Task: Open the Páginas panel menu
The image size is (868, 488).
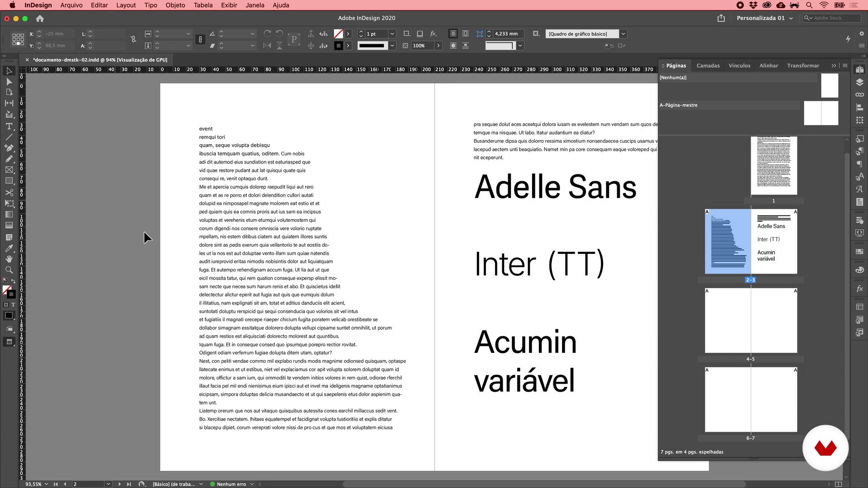Action: coord(845,66)
